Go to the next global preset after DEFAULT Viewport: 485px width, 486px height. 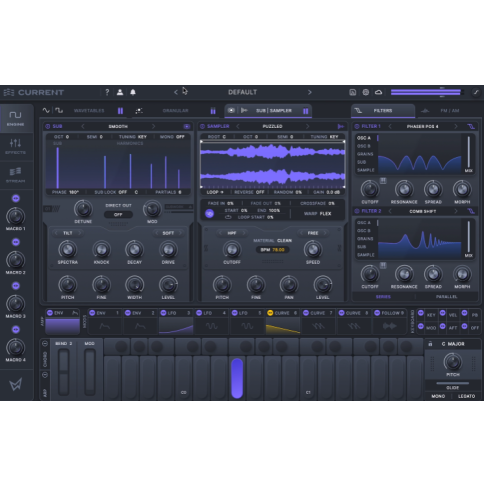point(310,92)
